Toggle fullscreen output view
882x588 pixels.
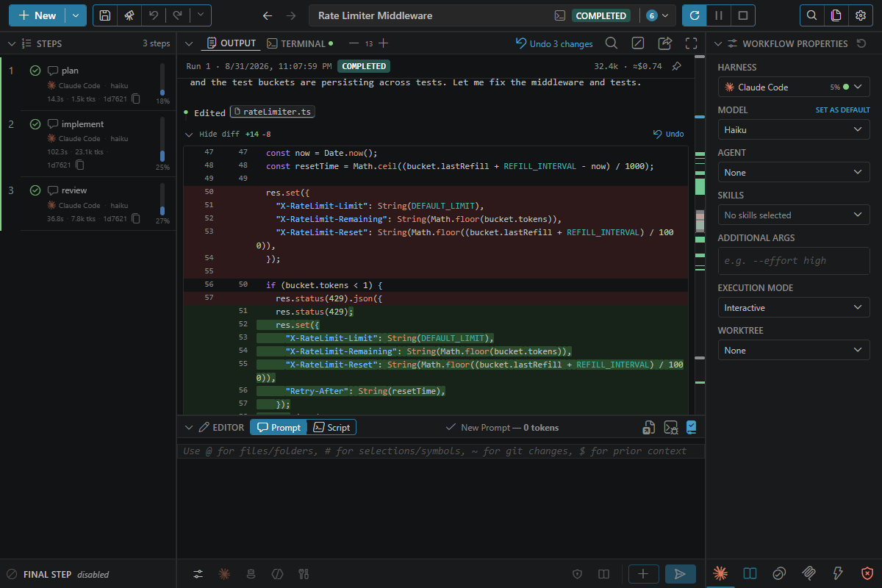(691, 43)
